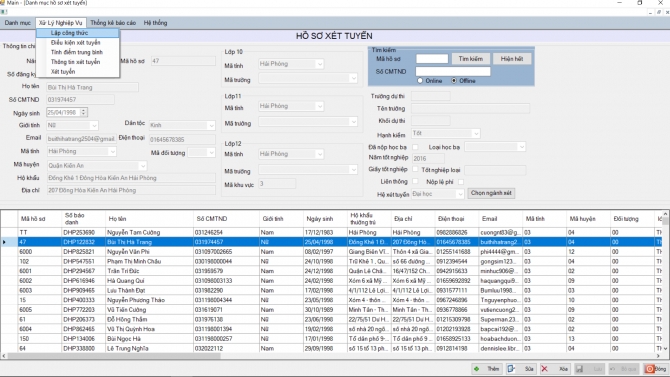This screenshot has height=377, width=670.
Task: Click the Email field
Action: coord(81,139)
